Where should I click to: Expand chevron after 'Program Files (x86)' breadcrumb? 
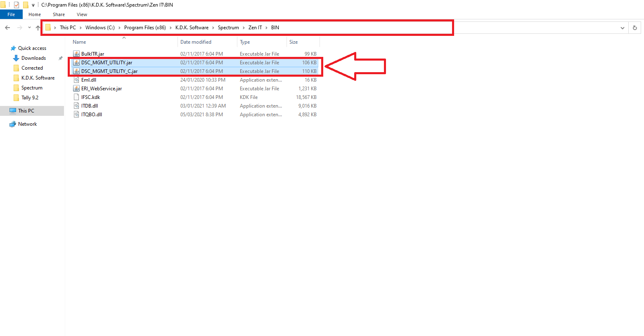point(170,28)
